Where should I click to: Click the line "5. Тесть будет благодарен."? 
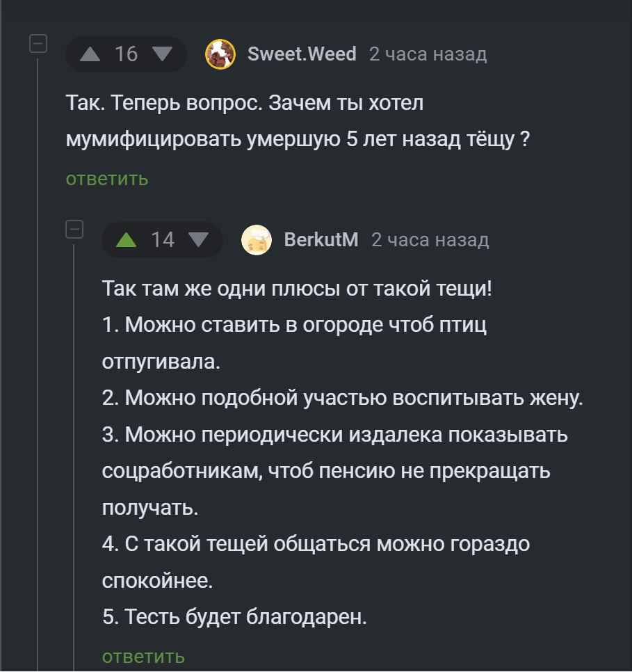pyautogui.click(x=234, y=617)
